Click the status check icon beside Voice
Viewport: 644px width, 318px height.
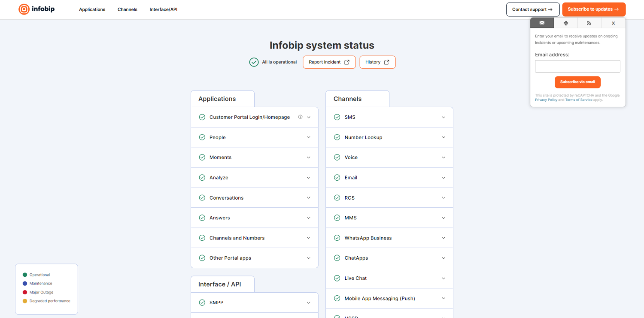[337, 157]
